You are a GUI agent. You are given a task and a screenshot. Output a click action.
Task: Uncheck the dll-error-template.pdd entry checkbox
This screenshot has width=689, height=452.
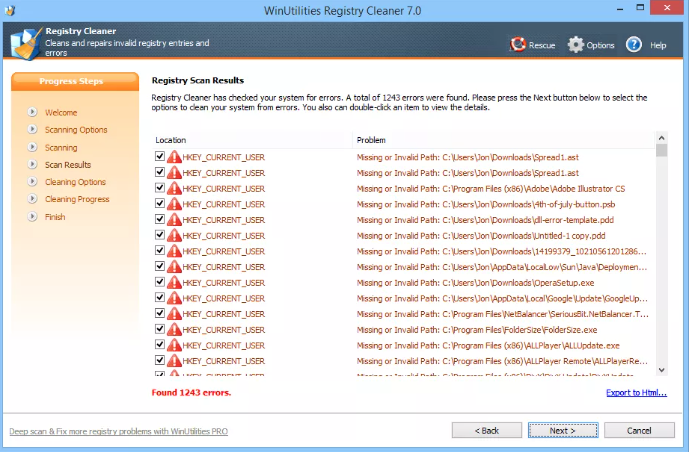(160, 219)
